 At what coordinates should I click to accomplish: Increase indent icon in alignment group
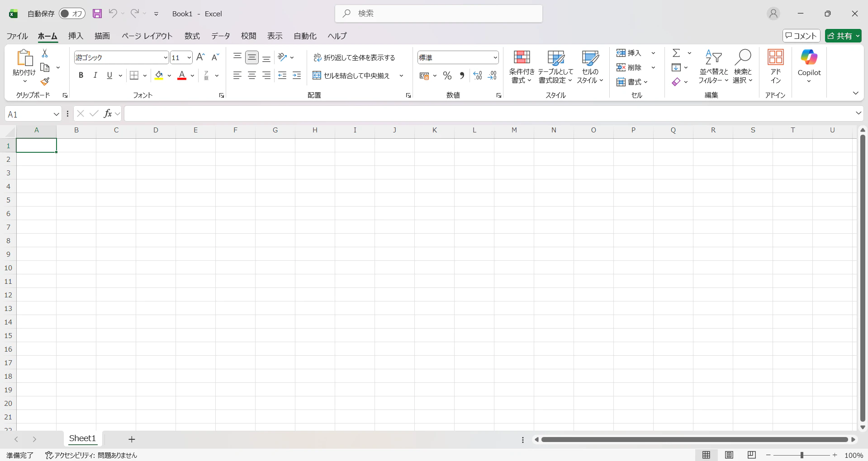tap(297, 75)
